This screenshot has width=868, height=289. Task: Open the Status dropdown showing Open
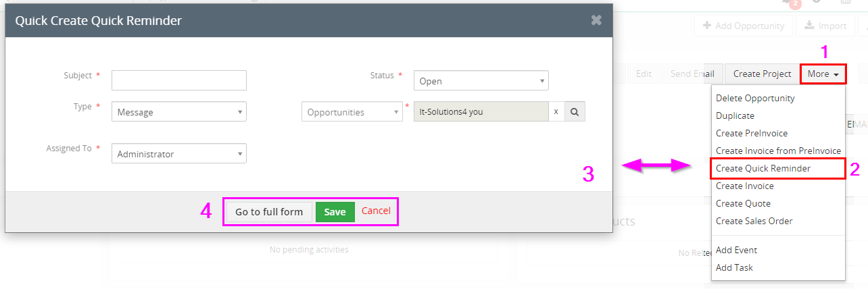[x=481, y=81]
